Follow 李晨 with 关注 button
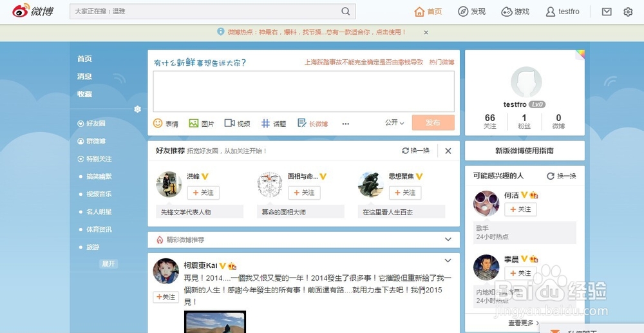Viewport: 644px width, 333px height. coord(521,273)
